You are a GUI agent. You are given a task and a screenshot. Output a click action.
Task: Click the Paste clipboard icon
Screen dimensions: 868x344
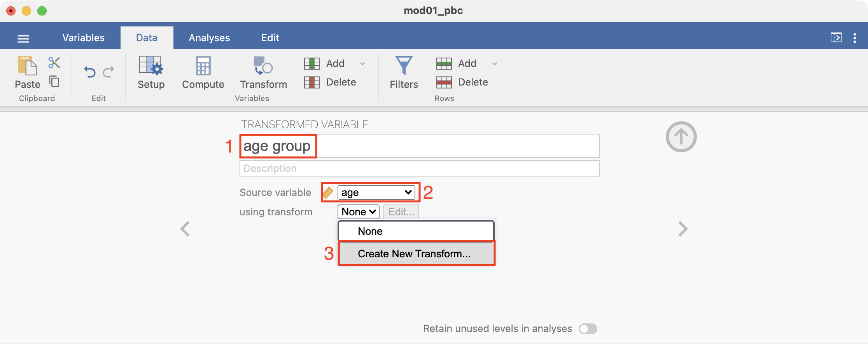click(27, 66)
